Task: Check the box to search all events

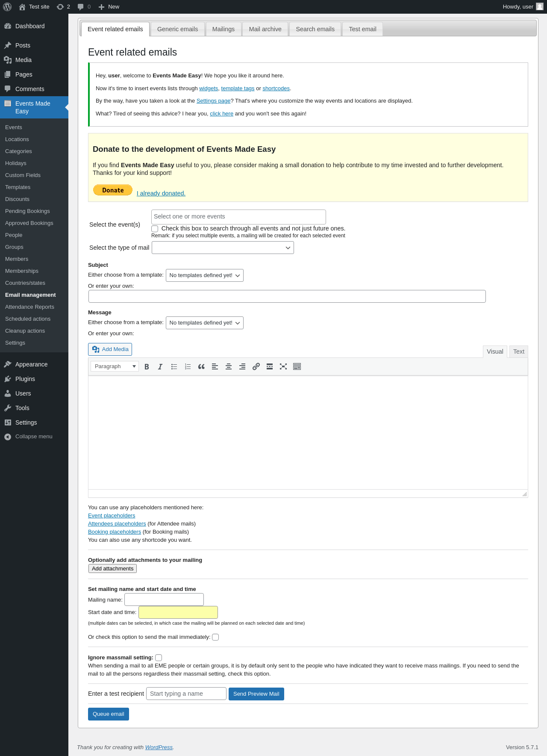Action: click(155, 229)
